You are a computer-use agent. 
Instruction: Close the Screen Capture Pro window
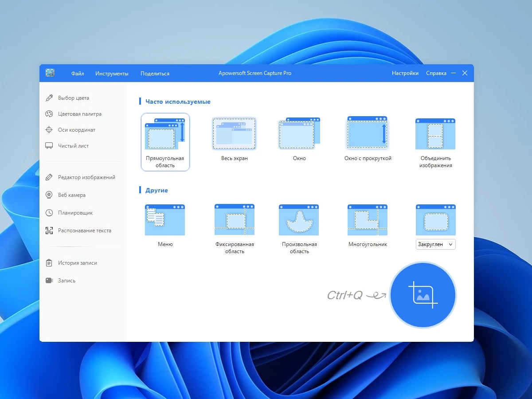465,73
